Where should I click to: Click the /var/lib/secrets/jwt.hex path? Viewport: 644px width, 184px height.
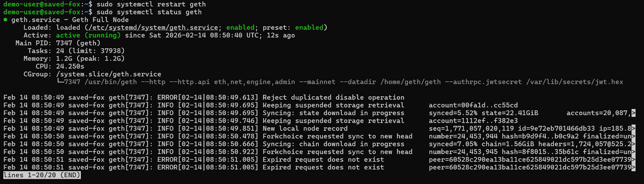pos(574,82)
